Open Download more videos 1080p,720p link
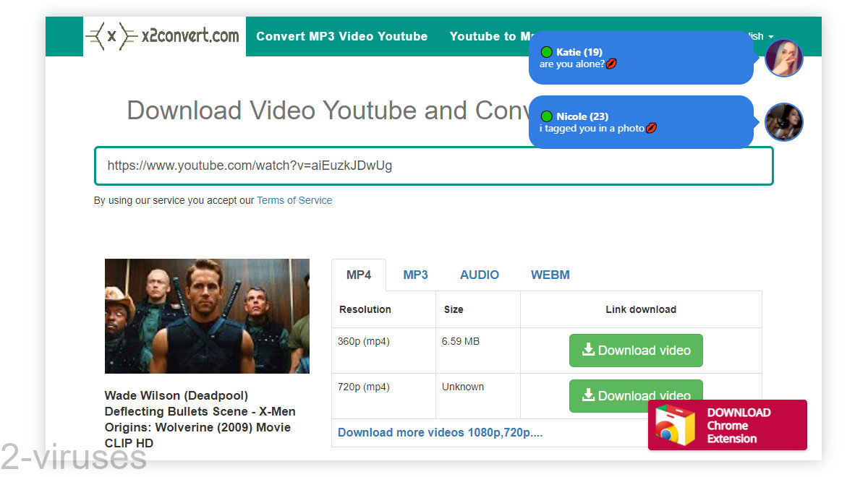This screenshot has height=477, width=868. [x=440, y=432]
